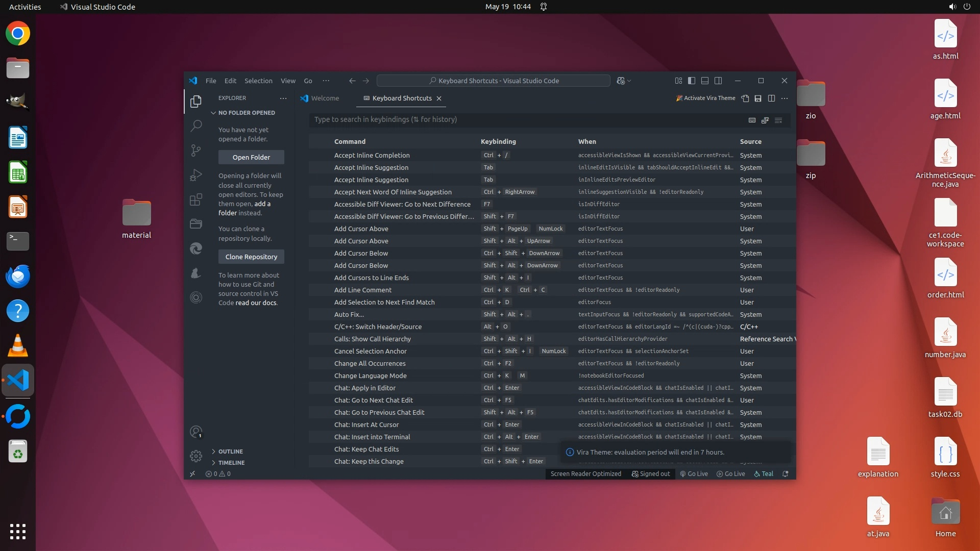Toggle the bottom Panel visibility

705,81
